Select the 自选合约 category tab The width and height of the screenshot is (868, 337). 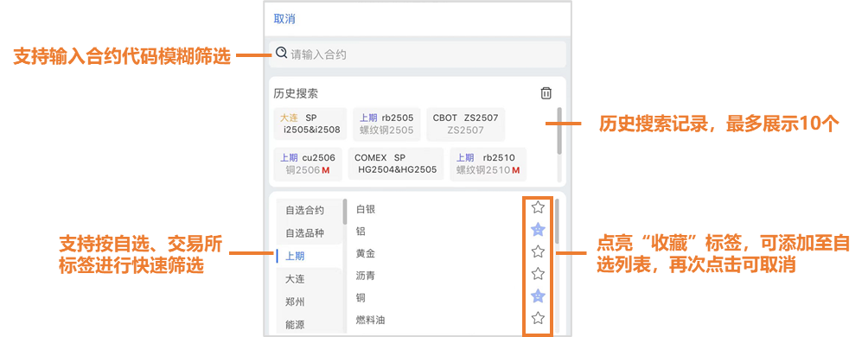(305, 210)
